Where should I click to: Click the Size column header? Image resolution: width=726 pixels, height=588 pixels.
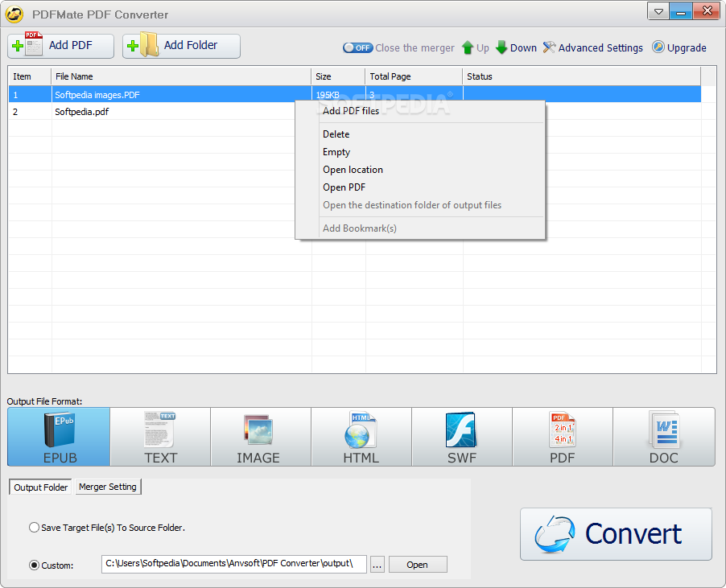tap(339, 76)
